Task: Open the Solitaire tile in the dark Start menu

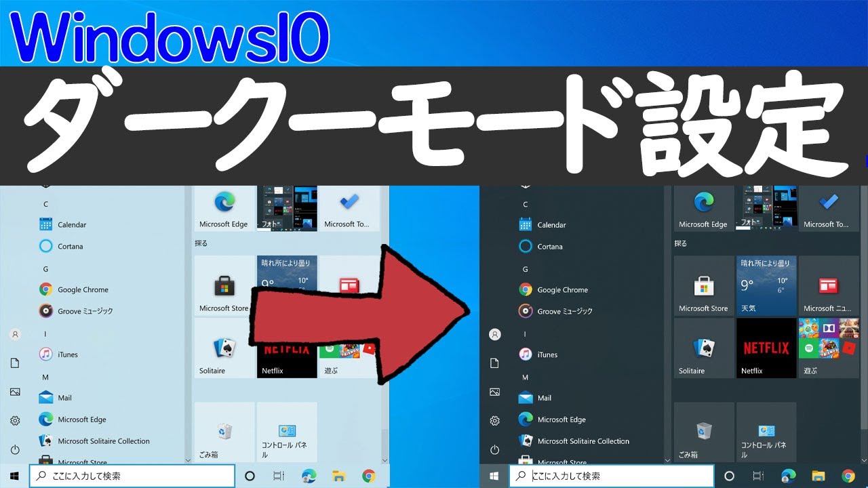Action: pyautogui.click(x=704, y=348)
